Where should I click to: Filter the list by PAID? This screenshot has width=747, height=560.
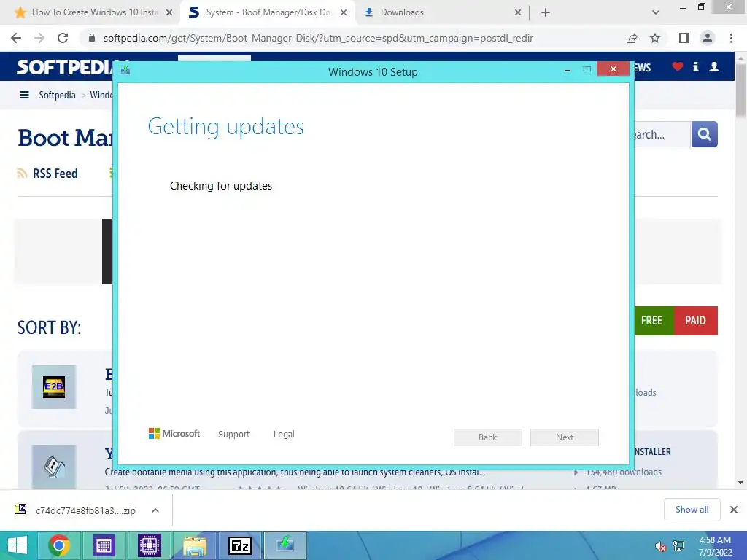[695, 321]
